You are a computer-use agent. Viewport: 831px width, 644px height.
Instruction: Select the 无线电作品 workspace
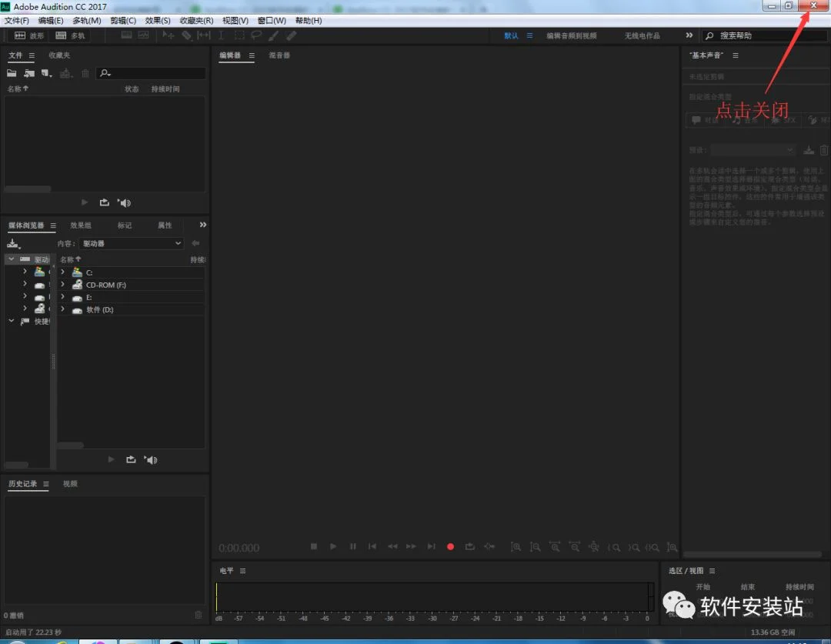642,35
